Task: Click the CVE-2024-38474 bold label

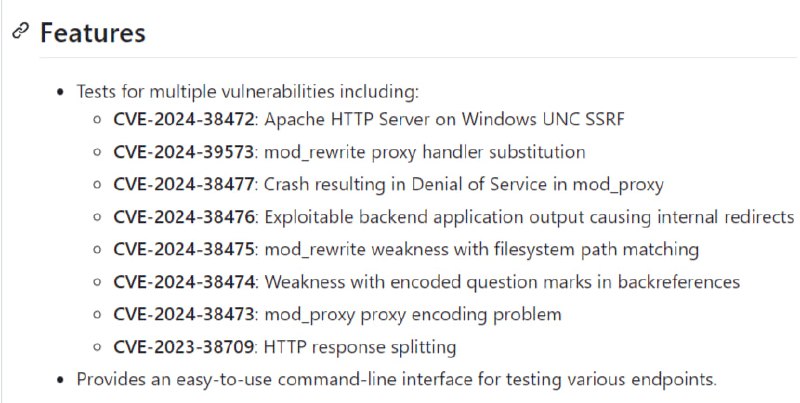Action: tap(184, 282)
